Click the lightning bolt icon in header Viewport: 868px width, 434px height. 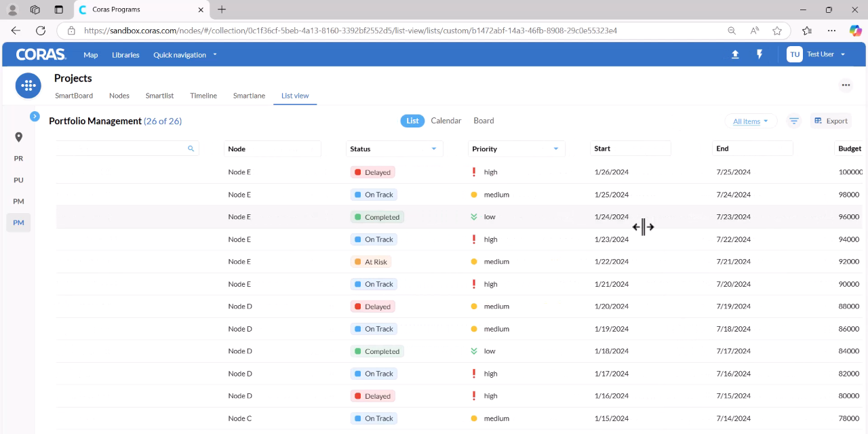click(759, 54)
